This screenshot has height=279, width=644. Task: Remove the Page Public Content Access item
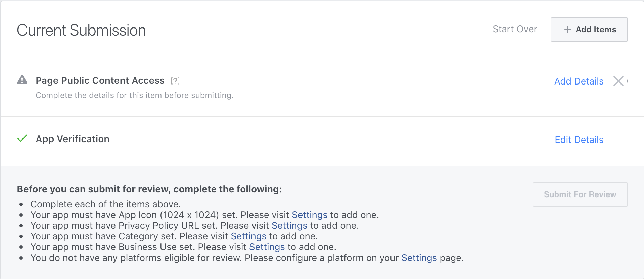click(618, 81)
